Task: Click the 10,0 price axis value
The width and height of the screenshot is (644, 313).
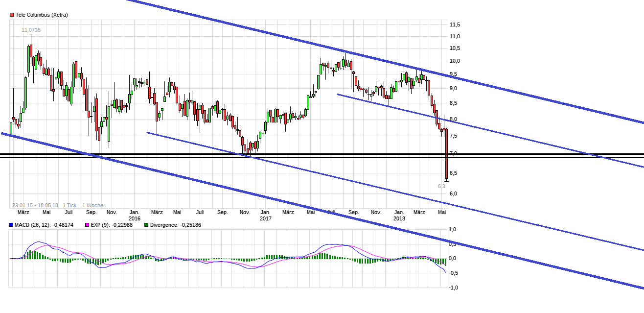Action: coord(455,61)
